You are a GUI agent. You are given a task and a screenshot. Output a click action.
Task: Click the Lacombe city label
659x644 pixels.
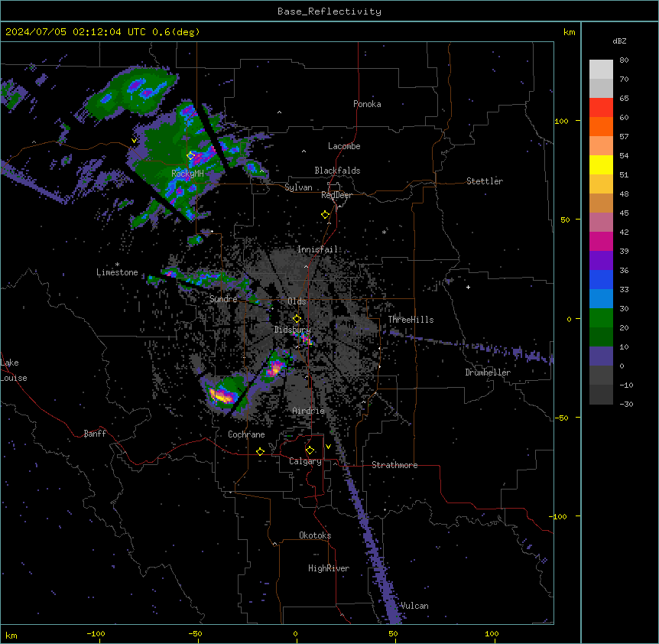click(344, 146)
